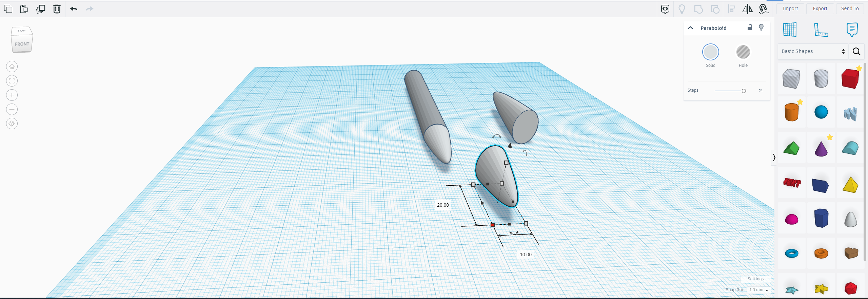This screenshot has width=868, height=299.
Task: Activate the Mirror tool
Action: [x=747, y=9]
